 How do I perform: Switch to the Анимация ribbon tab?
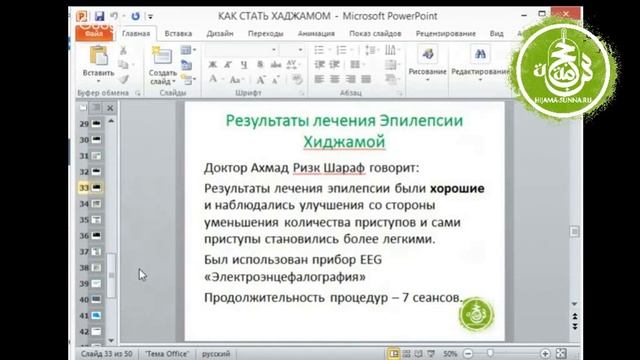coord(316,33)
